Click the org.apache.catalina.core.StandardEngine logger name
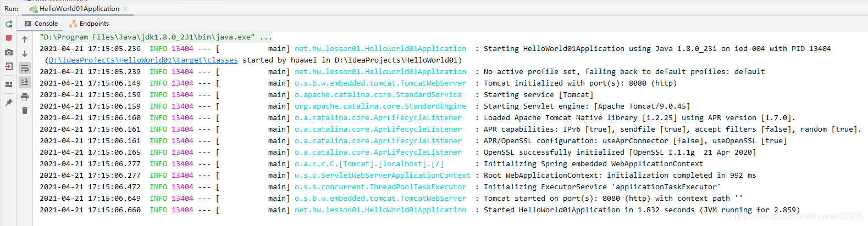This screenshot has width=868, height=226. [x=380, y=106]
